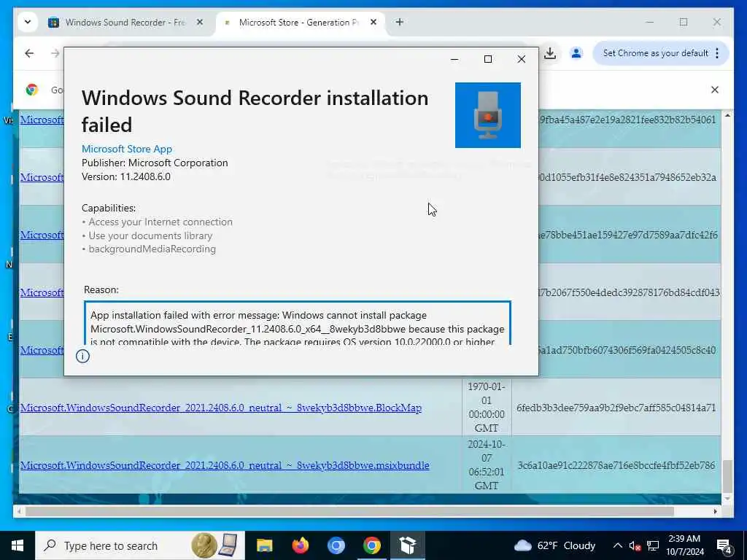
Task: Close the Windows Sound Recorder tab
Action: pos(200,23)
